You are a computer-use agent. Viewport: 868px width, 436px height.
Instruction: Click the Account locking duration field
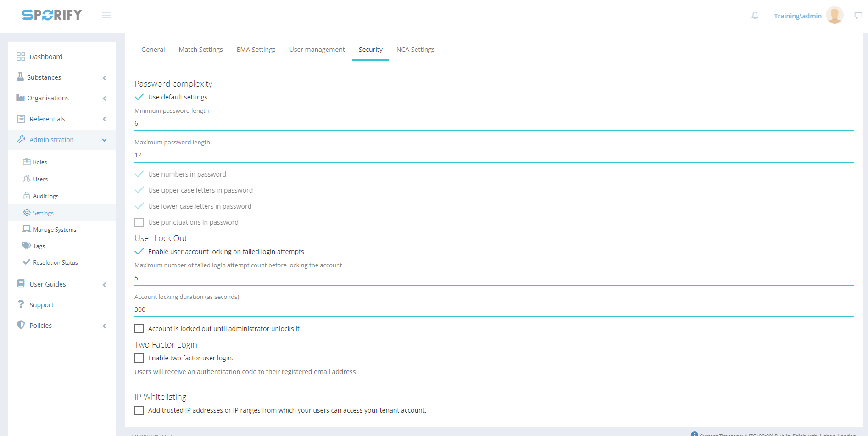[x=494, y=309]
